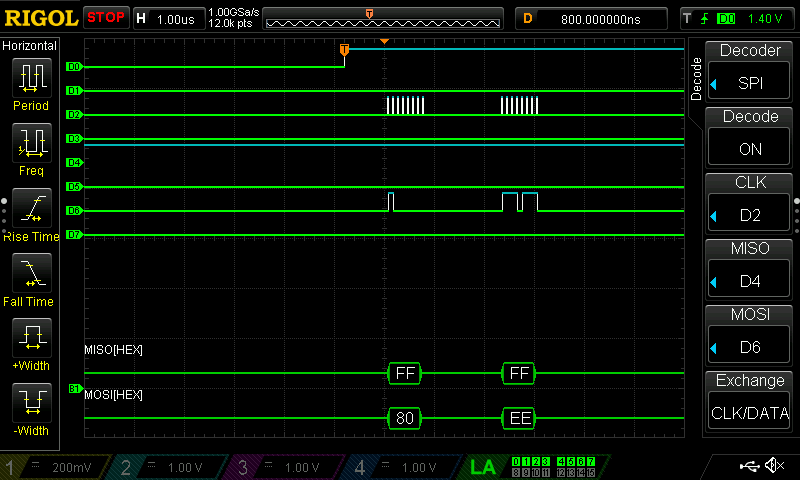Toggle the red STOP run state

pos(105,17)
